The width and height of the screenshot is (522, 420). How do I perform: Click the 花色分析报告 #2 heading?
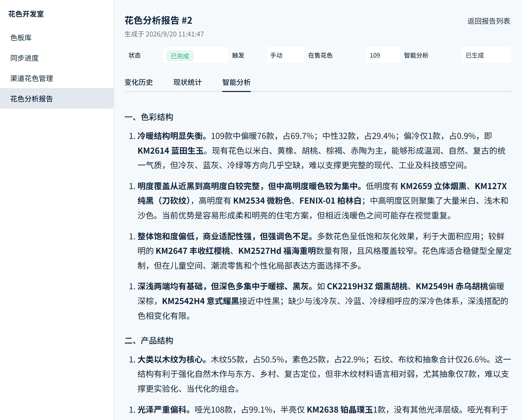158,21
